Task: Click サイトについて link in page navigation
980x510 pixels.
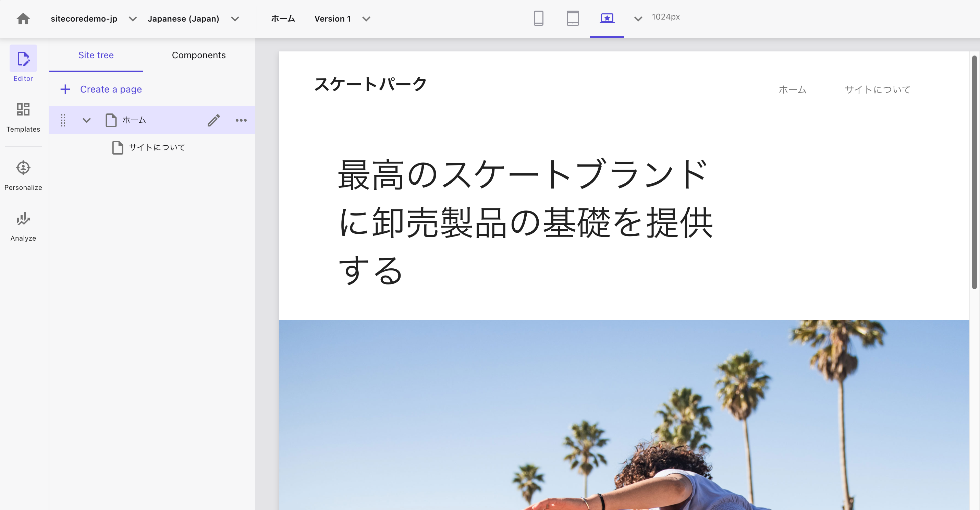Action: pyautogui.click(x=878, y=89)
